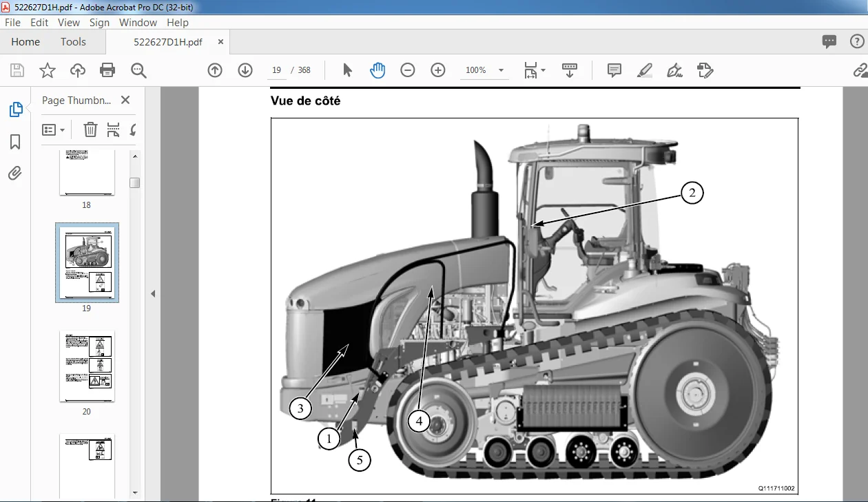Open the Window menu

click(138, 23)
